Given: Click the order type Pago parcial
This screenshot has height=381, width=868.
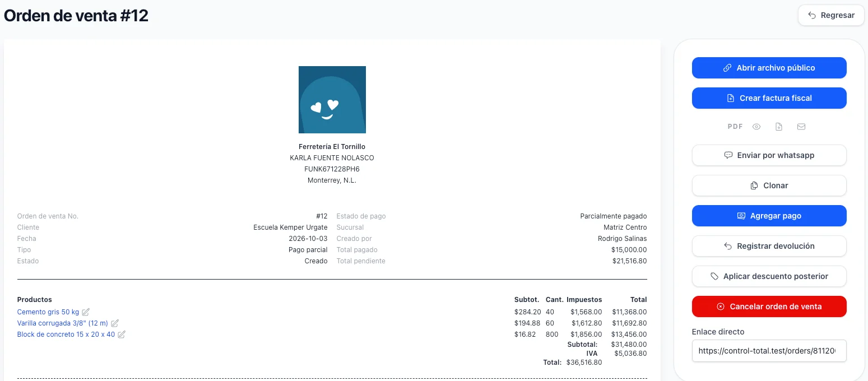Looking at the screenshot, I should [x=308, y=250].
